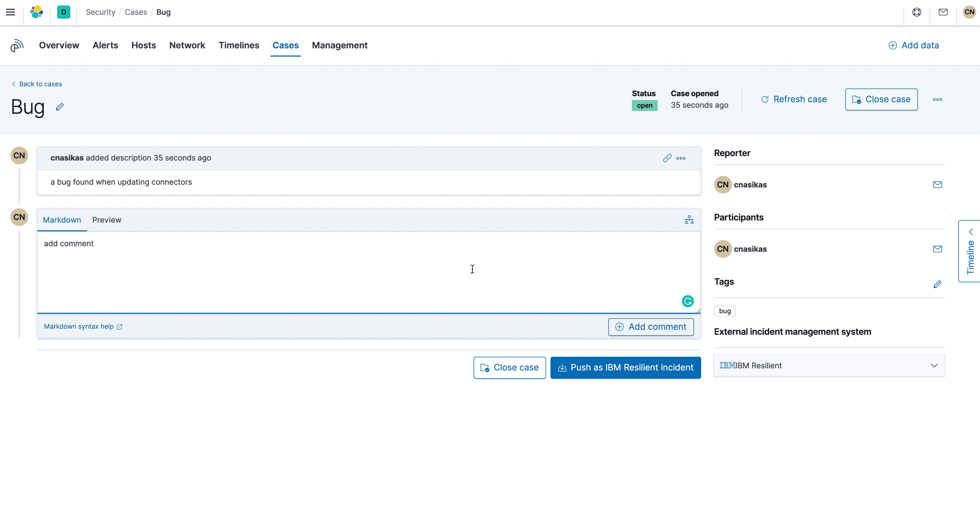This screenshot has height=520, width=980.
Task: Click the pencil icon to edit case title
Action: (x=60, y=107)
